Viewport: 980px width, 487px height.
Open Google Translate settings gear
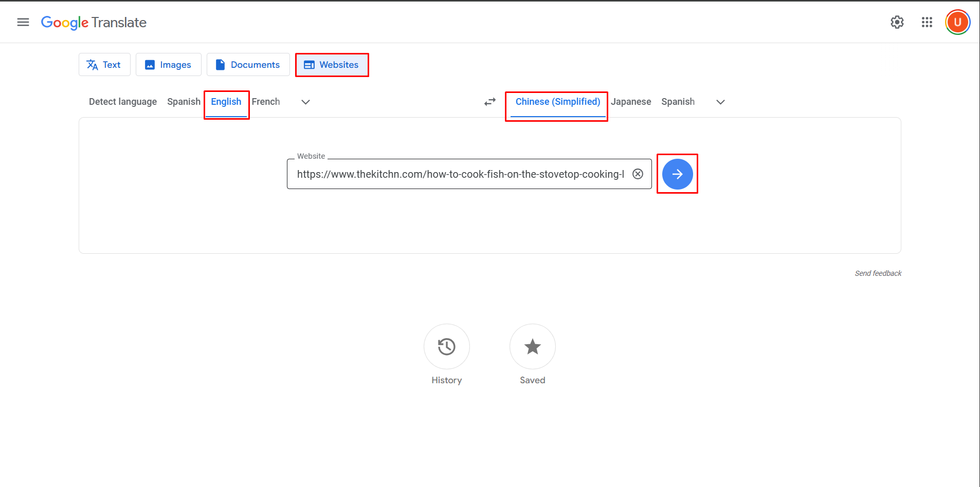click(897, 22)
